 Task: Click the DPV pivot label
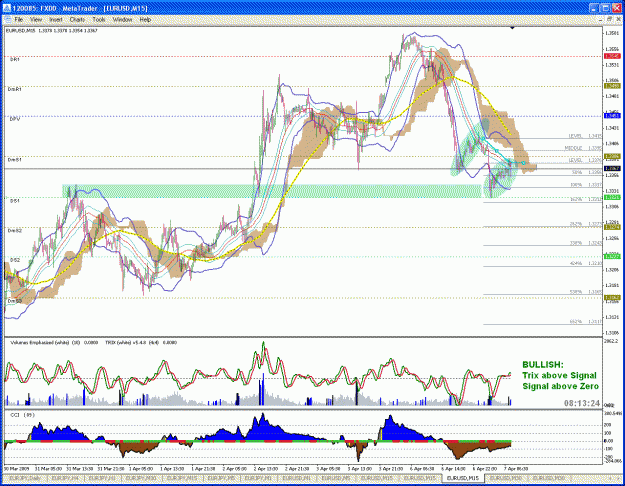(x=15, y=119)
